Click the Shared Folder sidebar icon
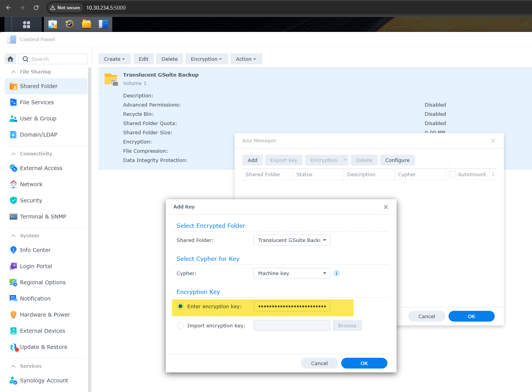This screenshot has height=392, width=532. point(13,86)
